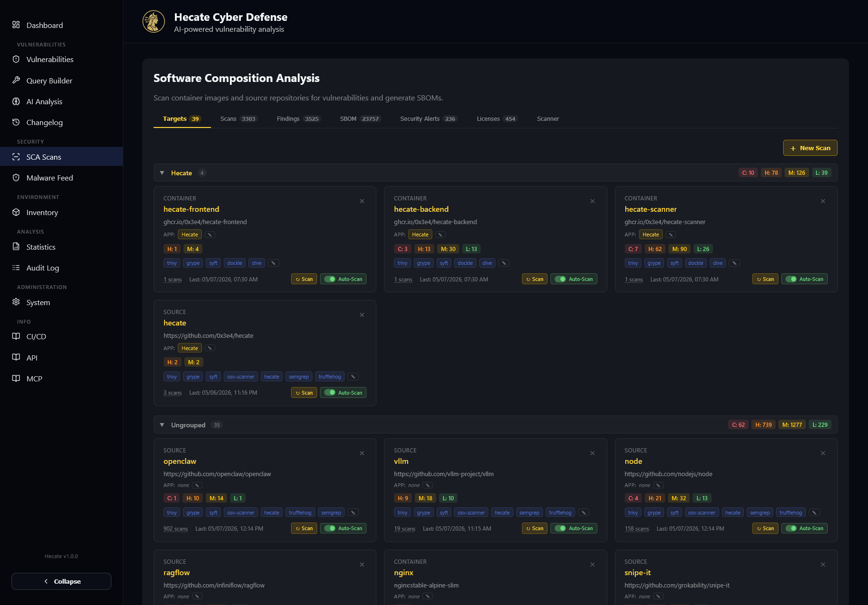Switch to the Scans tab
Image resolution: width=868 pixels, height=605 pixels.
(238, 119)
